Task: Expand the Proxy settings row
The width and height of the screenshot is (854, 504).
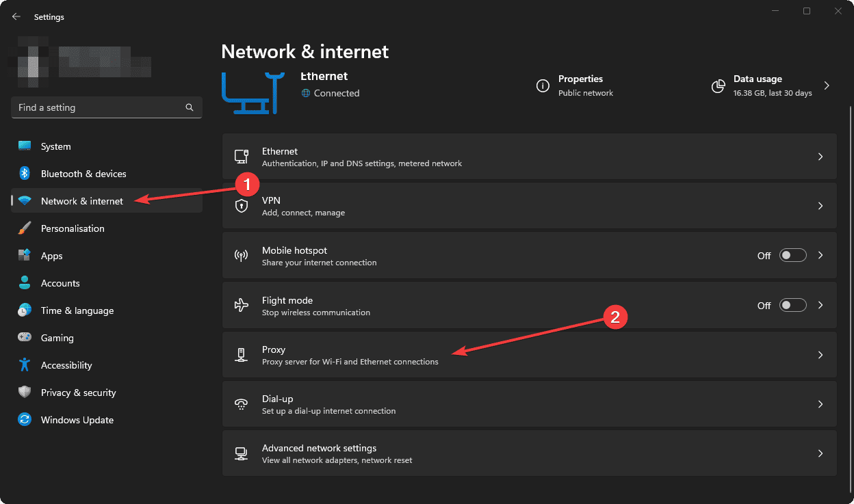Action: [x=820, y=354]
